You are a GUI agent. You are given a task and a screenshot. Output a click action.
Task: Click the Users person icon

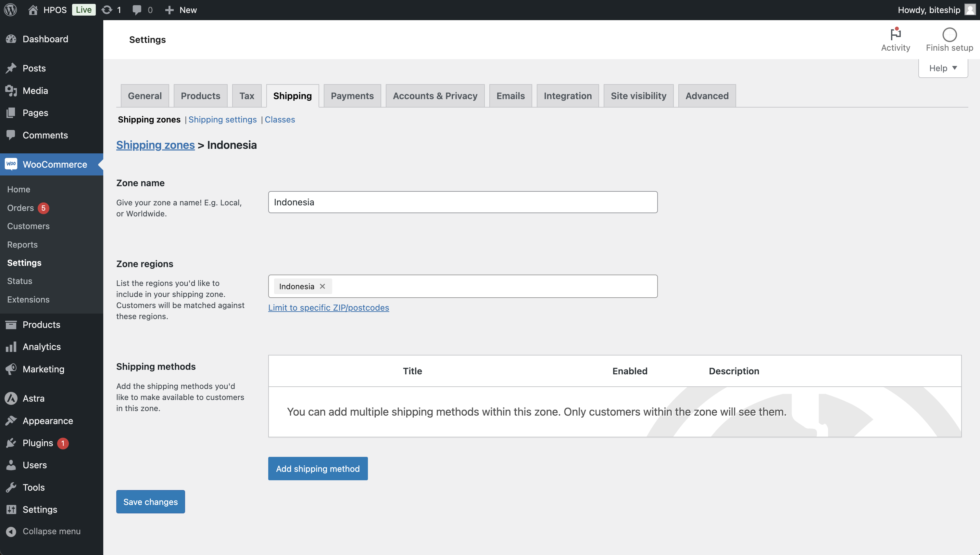tap(11, 465)
